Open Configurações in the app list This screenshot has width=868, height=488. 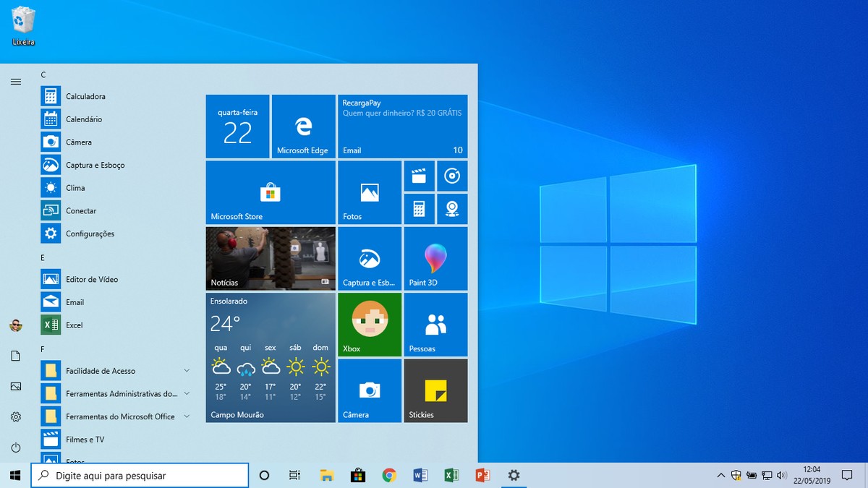coord(116,234)
